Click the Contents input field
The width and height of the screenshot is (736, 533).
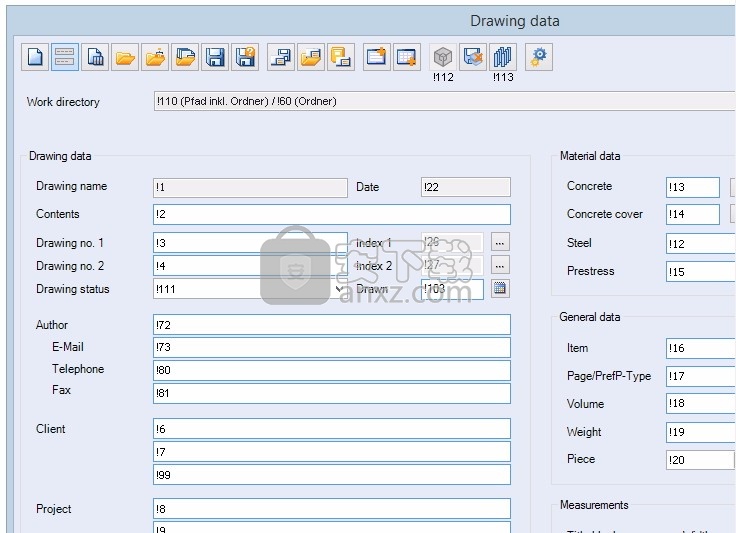(332, 214)
